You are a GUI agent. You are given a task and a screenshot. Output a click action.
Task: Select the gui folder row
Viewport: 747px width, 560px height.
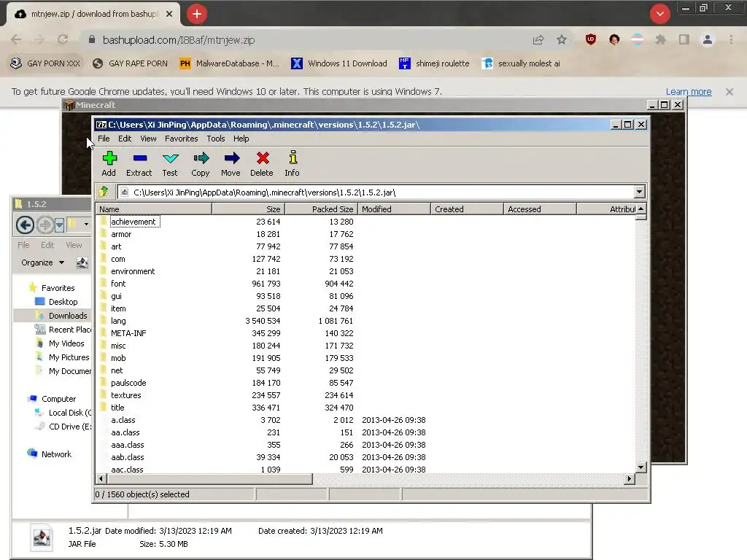pos(365,296)
